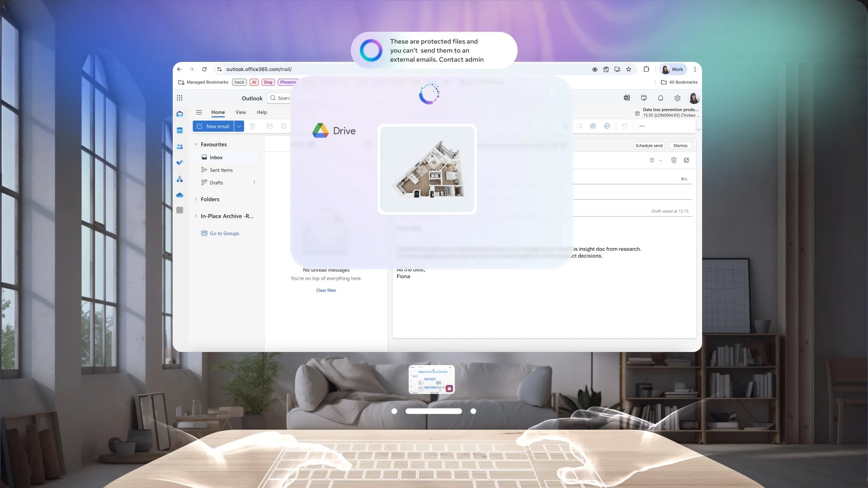Viewport: 868px width, 488px height.
Task: Bookmark page with the star icon
Action: coord(628,69)
